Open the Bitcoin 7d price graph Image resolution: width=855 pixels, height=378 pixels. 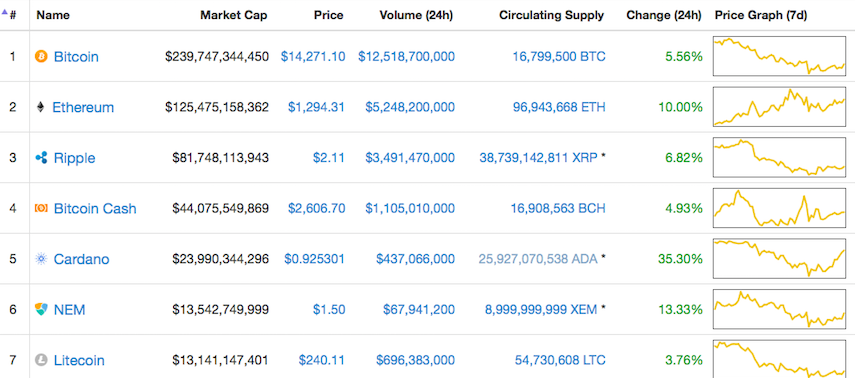coord(779,56)
